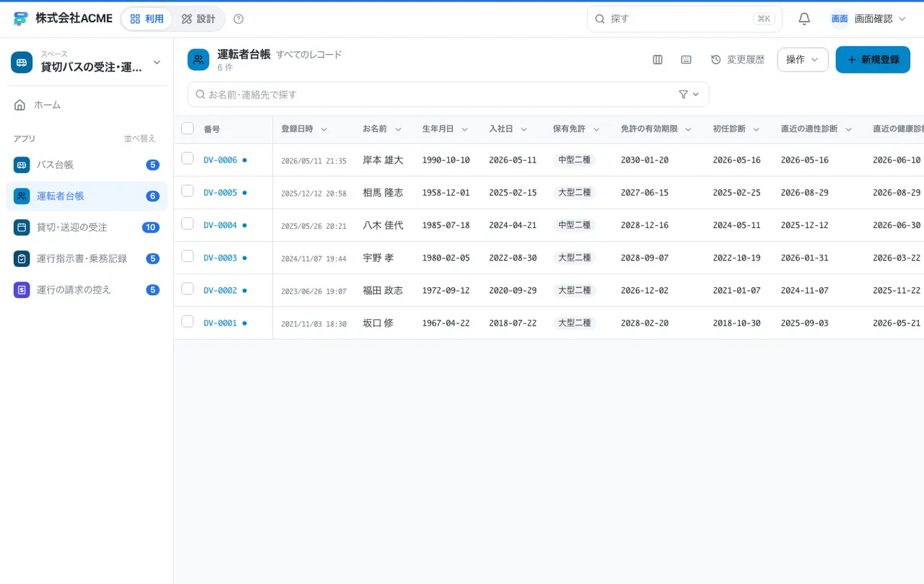
Task: Open the お名前 column sort menu
Action: pyautogui.click(x=398, y=129)
